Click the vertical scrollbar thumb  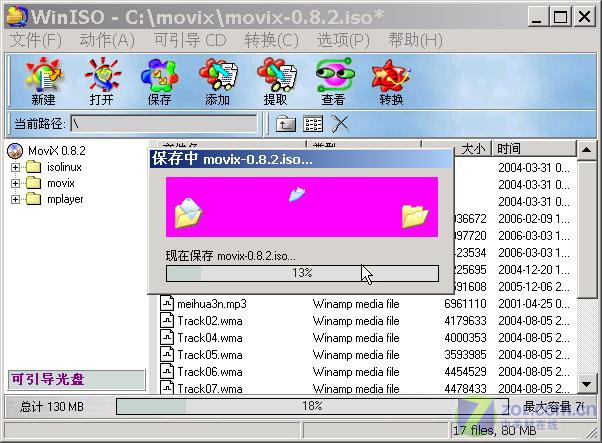pos(587,229)
